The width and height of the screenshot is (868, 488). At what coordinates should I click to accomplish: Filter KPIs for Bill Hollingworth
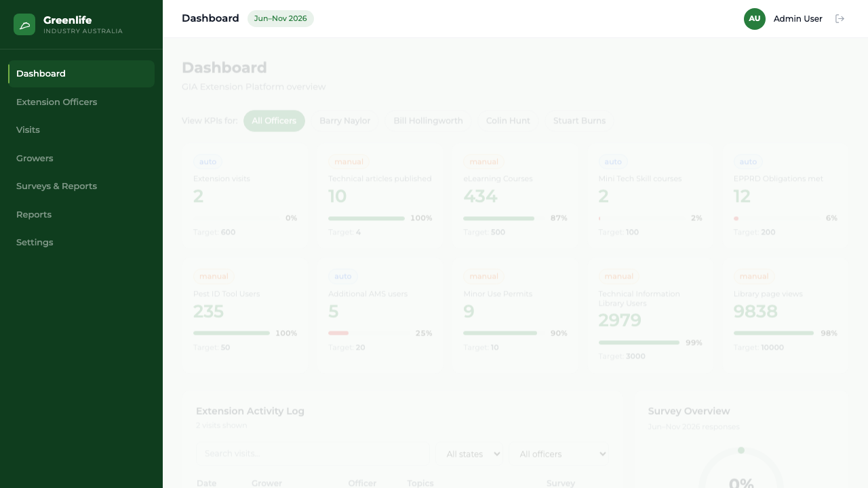click(x=428, y=121)
